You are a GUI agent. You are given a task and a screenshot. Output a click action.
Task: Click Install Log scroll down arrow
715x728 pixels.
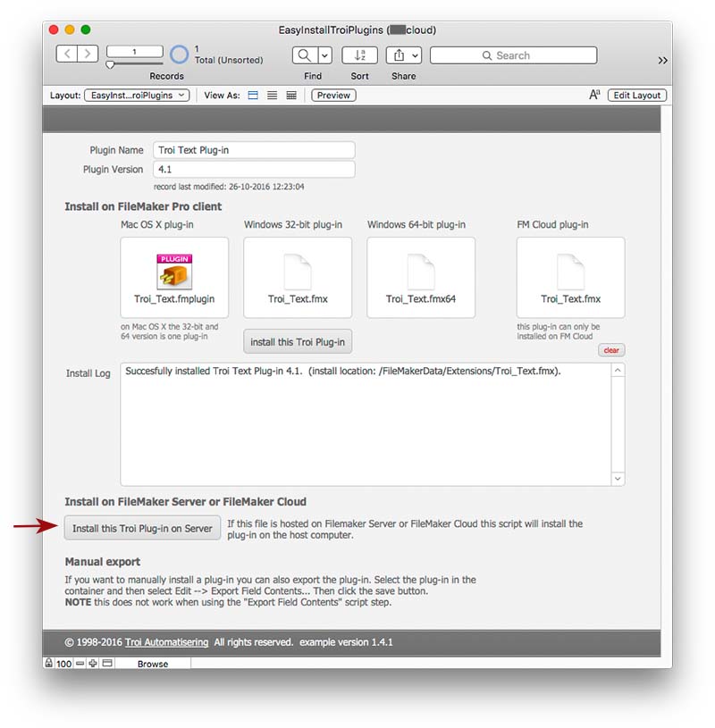[x=618, y=478]
